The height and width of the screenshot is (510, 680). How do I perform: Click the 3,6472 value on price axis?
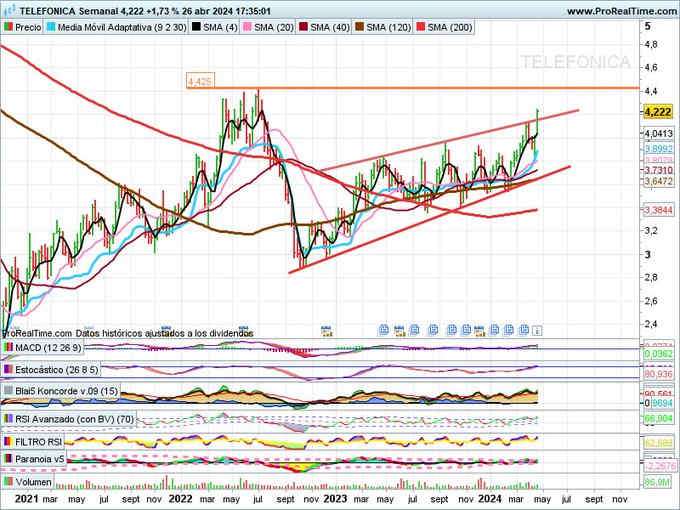(658, 181)
